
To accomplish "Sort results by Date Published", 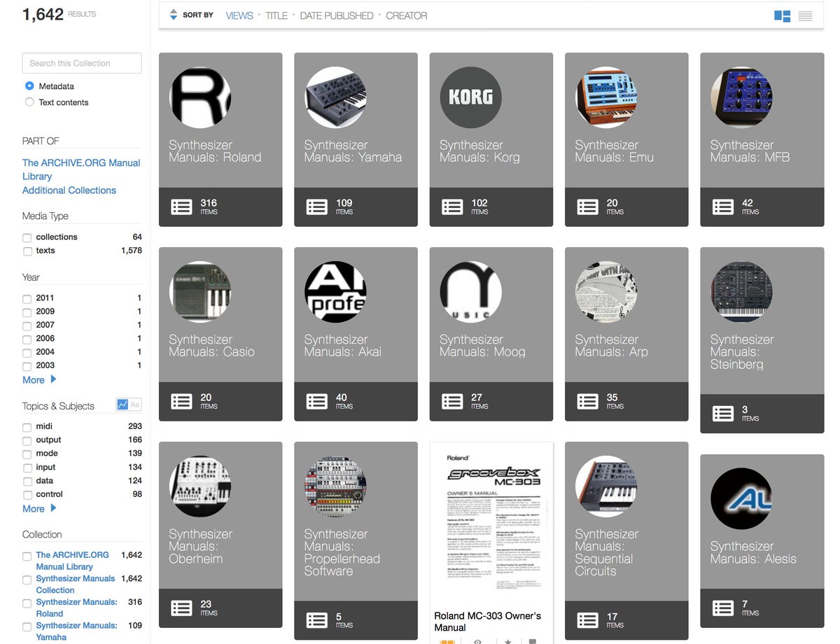I will click(337, 15).
